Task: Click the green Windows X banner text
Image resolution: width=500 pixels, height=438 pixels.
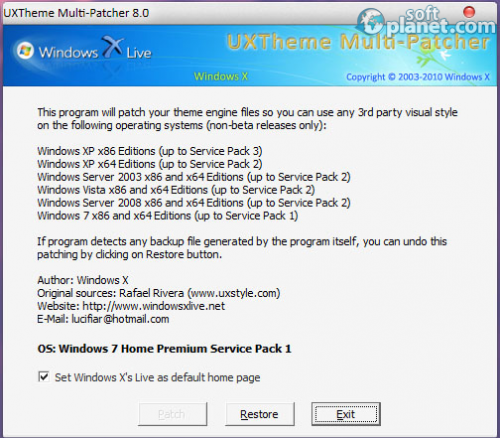Action: point(221,76)
